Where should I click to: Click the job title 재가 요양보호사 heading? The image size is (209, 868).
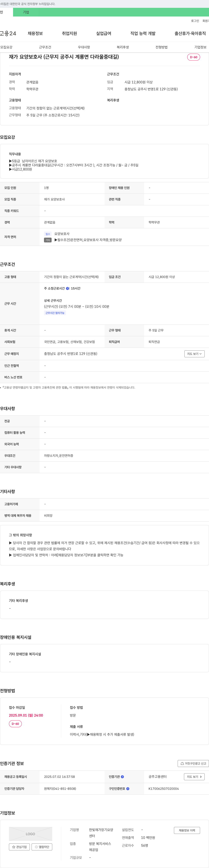coord(64,57)
